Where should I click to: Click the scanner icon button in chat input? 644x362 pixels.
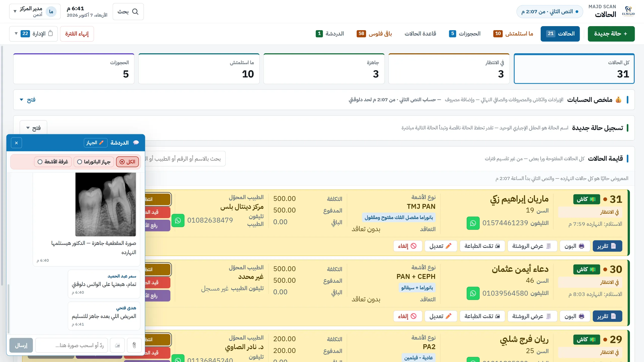pos(117,345)
